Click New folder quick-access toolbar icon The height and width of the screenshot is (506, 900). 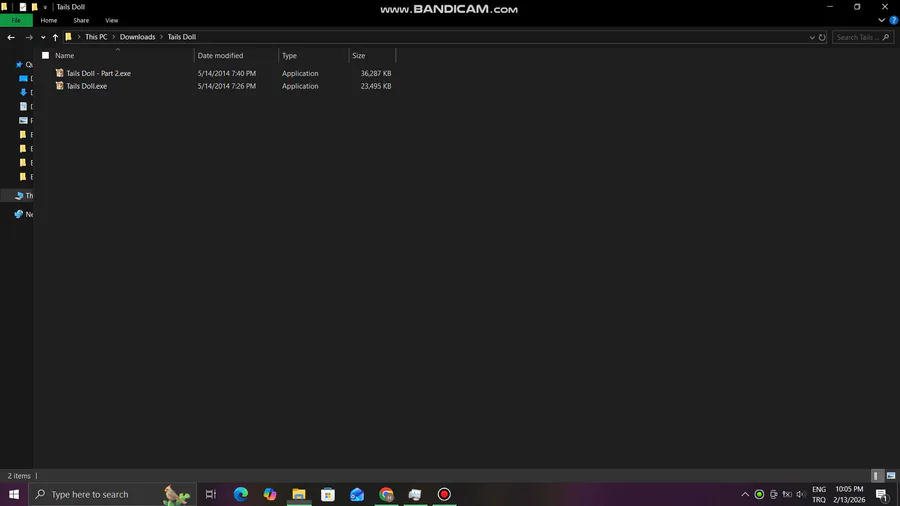pos(34,7)
